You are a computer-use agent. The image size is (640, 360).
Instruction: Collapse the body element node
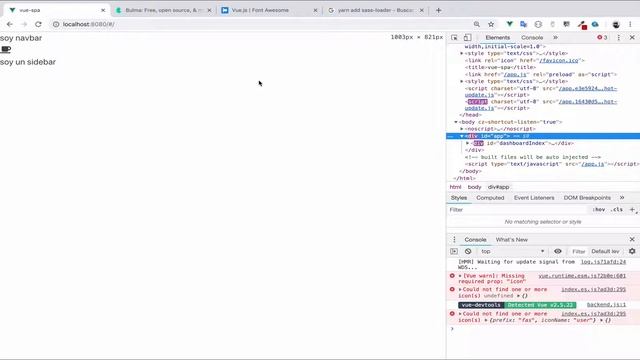click(456, 122)
